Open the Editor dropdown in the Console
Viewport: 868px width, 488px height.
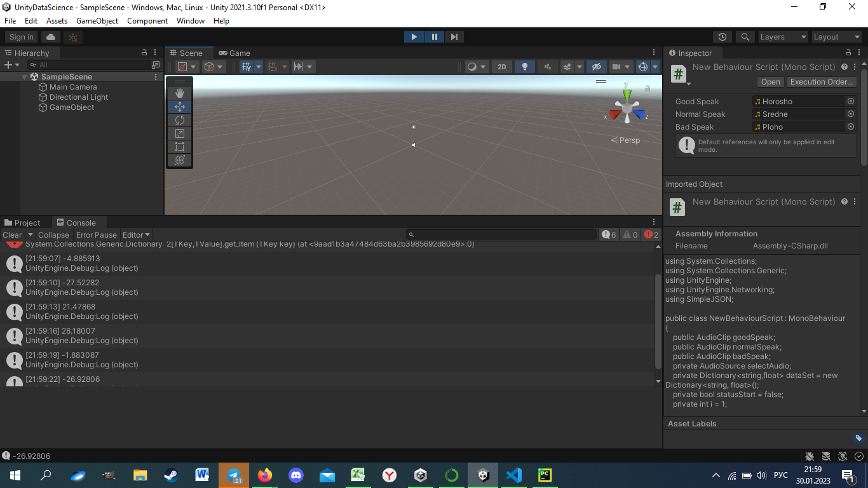(x=135, y=234)
